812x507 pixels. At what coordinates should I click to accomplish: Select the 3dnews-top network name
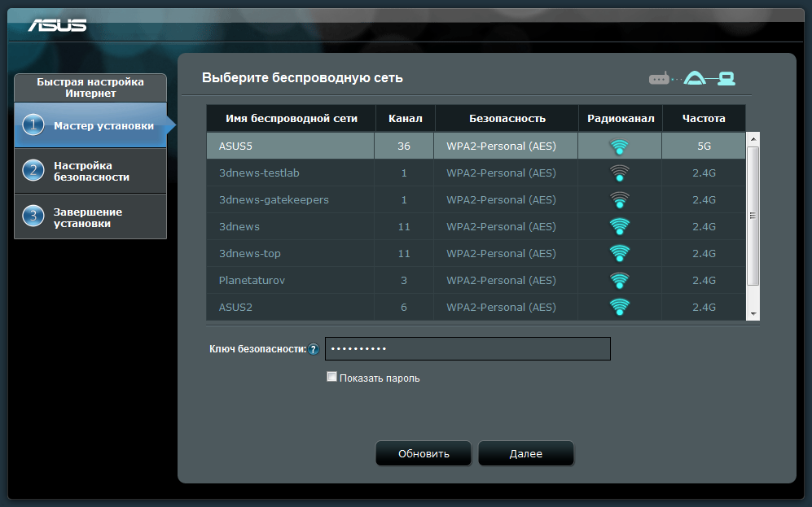coord(249,254)
